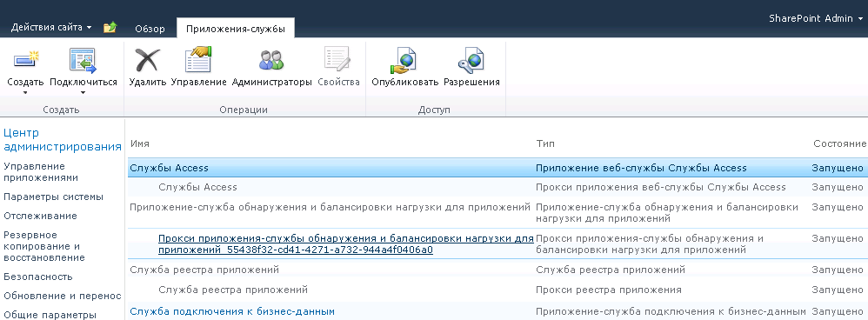
Task: Select the indented Служба реестра приложений proxy
Action: pos(233,290)
